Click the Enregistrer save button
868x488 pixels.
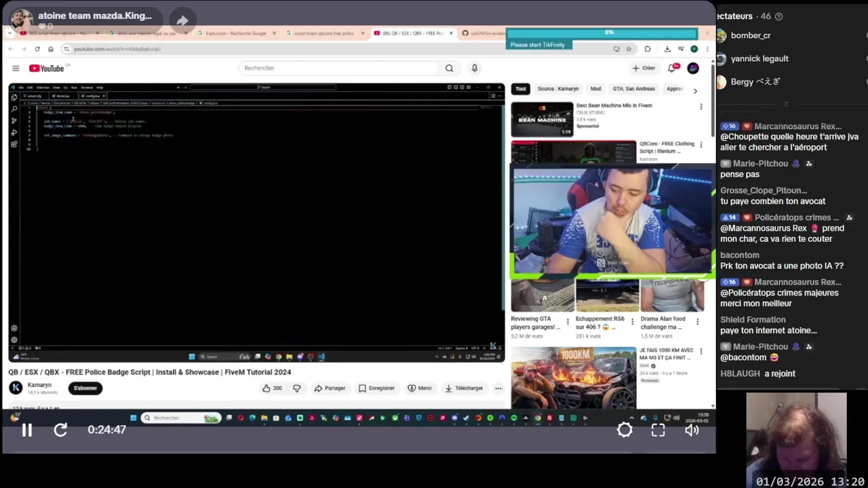377,388
